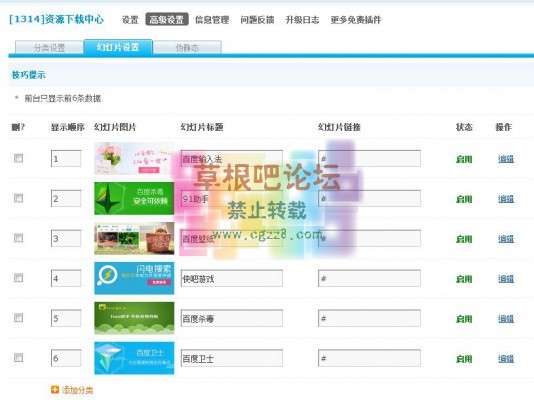Click the display order field showing 2
Image resolution: width=534 pixels, height=400 pixels.
click(66, 198)
